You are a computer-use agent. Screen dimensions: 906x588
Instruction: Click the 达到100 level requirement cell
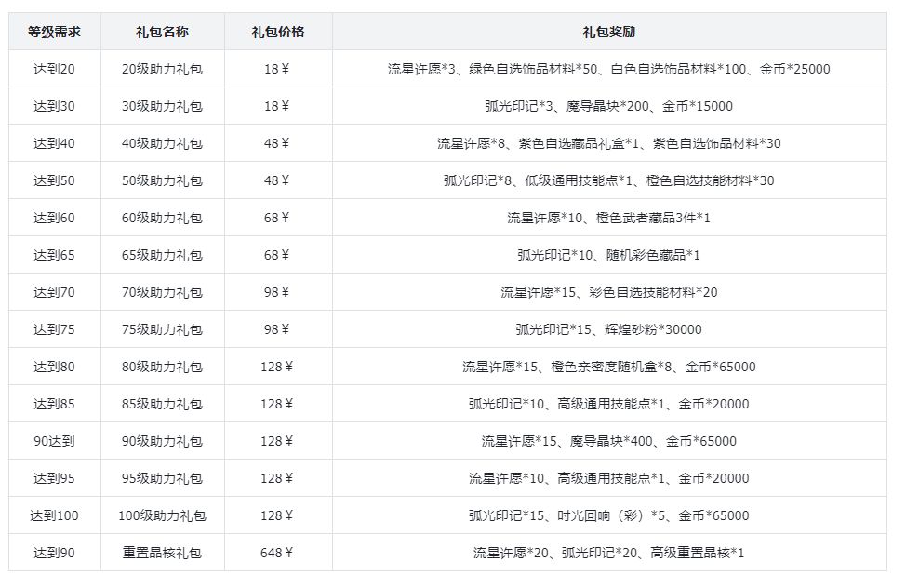tap(54, 515)
